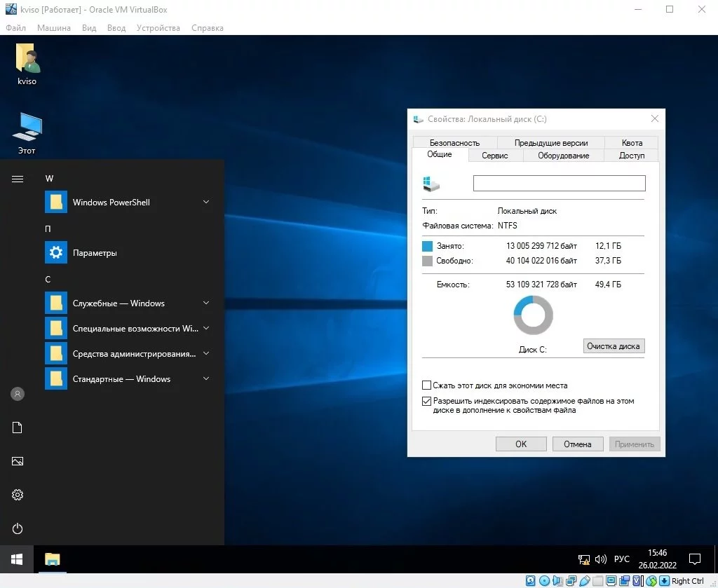Open Documents icon in Start sidebar

[18, 428]
